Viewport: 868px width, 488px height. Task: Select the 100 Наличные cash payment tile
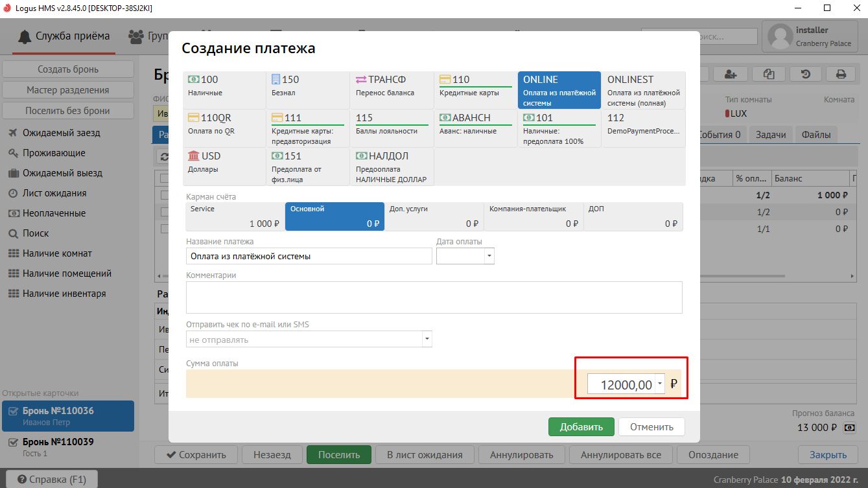[224, 86]
